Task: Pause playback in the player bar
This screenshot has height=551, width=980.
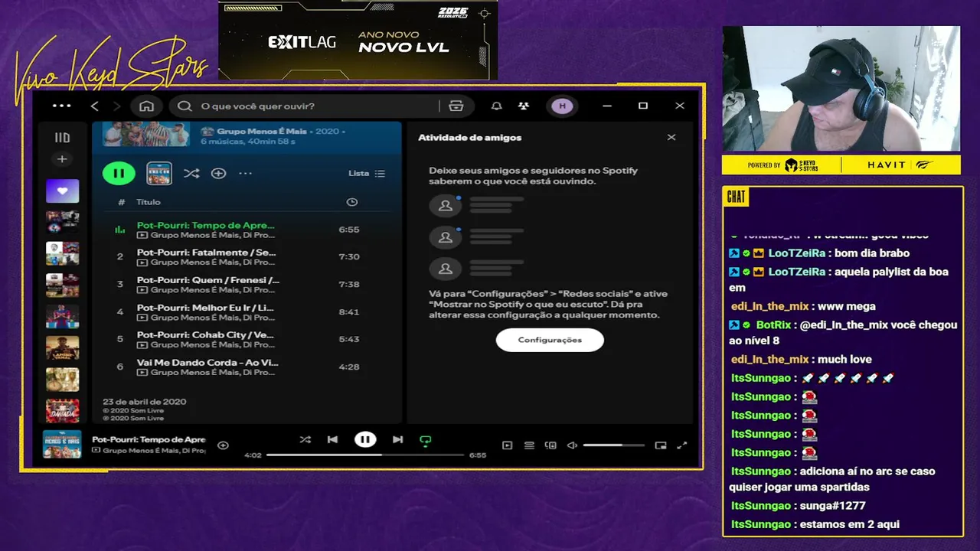Action: (365, 440)
